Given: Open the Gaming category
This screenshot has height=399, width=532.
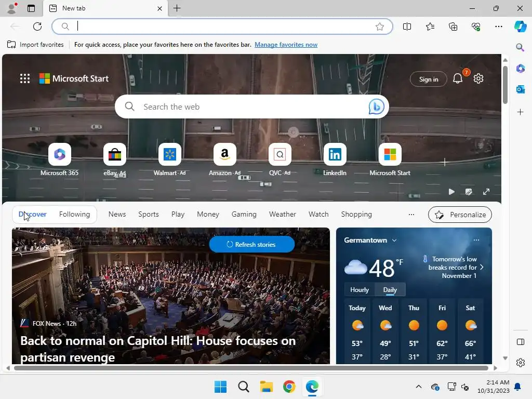Looking at the screenshot, I should (244, 215).
